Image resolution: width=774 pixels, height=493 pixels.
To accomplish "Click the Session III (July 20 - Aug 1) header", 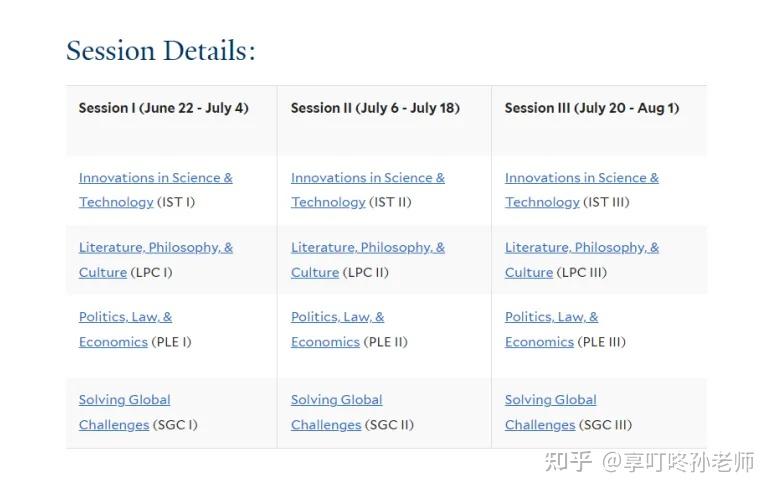I will (591, 108).
